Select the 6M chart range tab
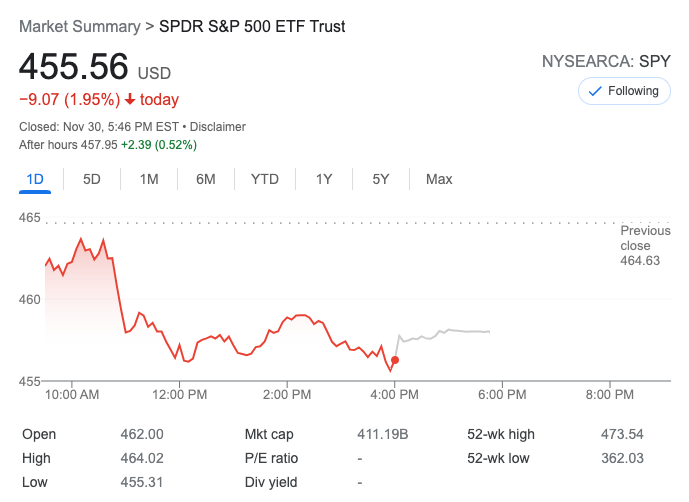The height and width of the screenshot is (502, 689). (x=206, y=180)
